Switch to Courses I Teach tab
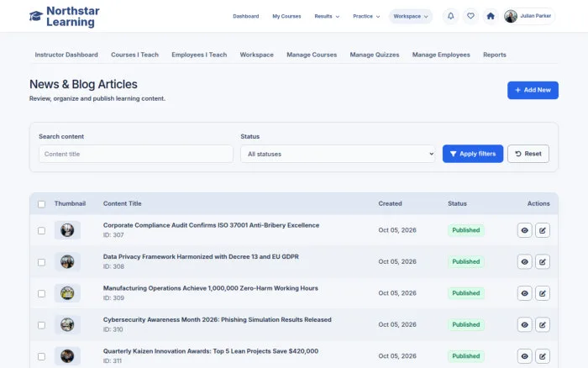 [x=134, y=55]
